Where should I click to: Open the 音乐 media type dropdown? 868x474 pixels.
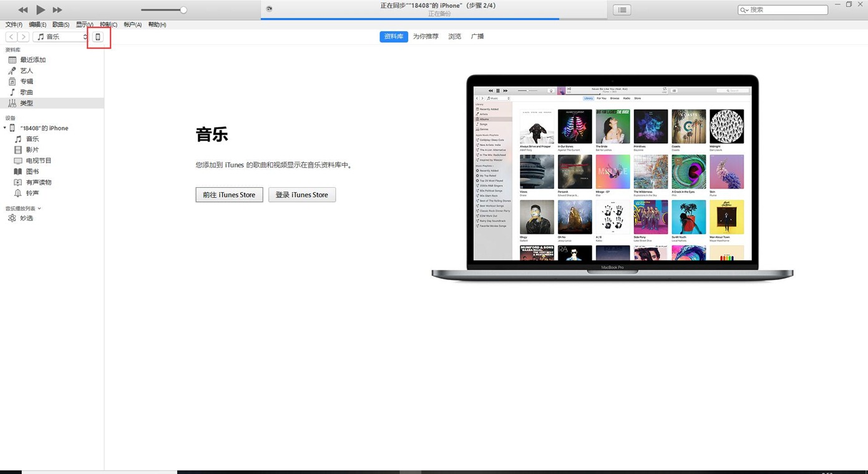[61, 37]
